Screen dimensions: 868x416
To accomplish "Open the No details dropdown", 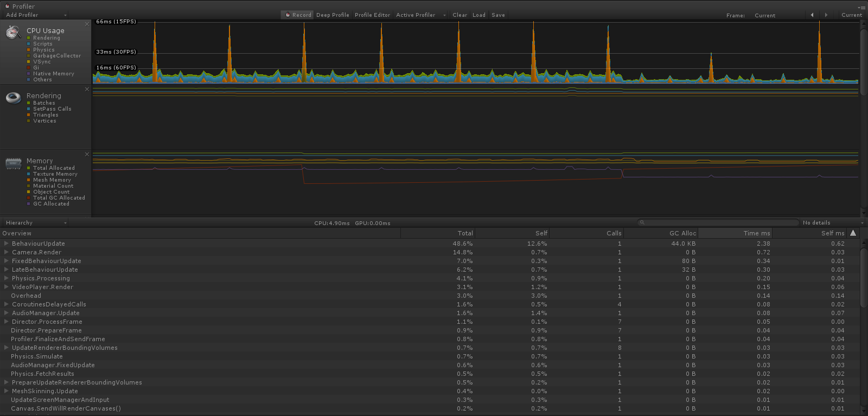I will pyautogui.click(x=833, y=222).
